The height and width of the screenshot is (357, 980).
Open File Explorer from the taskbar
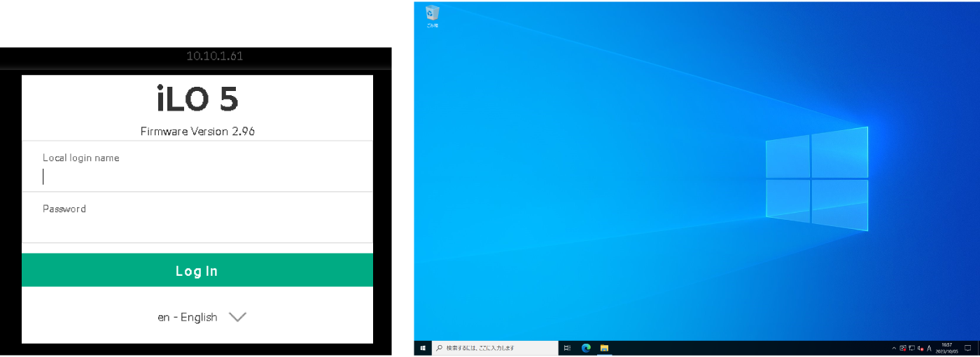pos(604,348)
